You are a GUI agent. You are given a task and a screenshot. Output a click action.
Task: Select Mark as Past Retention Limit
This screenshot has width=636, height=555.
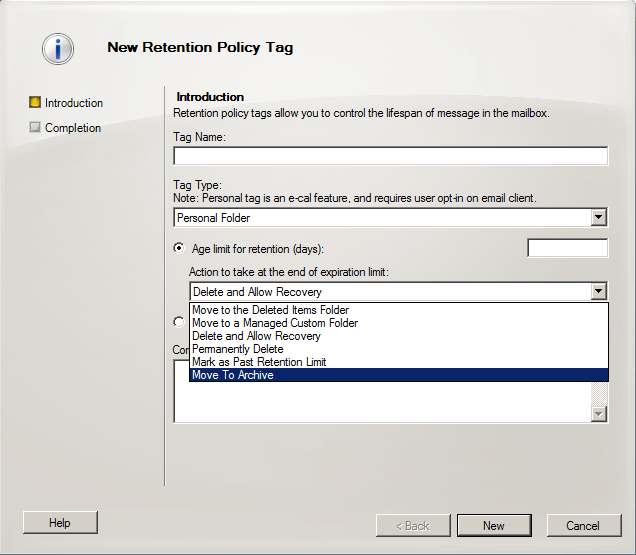(258, 362)
